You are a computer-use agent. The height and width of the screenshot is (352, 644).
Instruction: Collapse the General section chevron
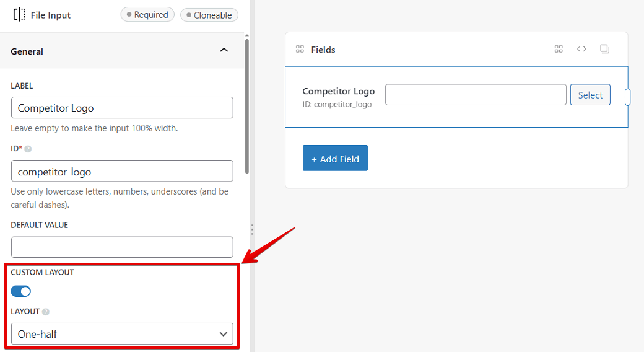tap(224, 50)
